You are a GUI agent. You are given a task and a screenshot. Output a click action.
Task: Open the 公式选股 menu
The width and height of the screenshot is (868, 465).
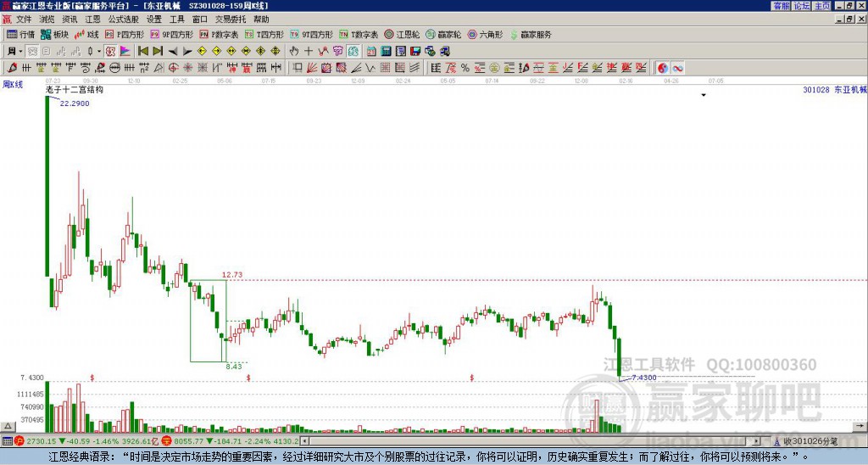124,20
